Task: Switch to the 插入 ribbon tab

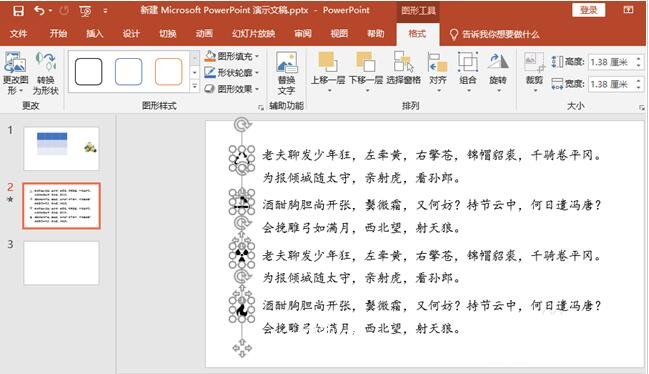Action: click(x=94, y=34)
